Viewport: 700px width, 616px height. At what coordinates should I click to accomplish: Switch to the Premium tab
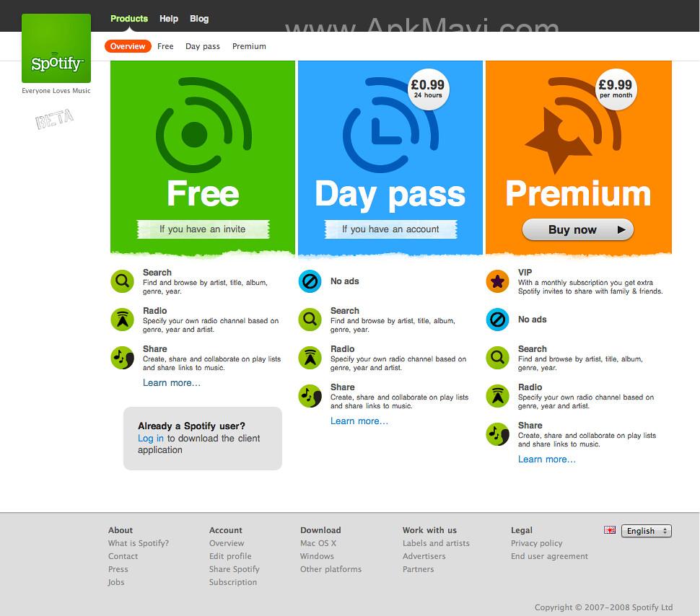248,45
